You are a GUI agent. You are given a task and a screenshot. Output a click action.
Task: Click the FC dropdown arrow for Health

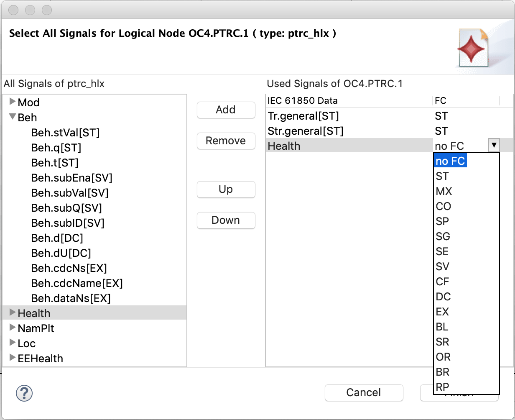tap(494, 146)
